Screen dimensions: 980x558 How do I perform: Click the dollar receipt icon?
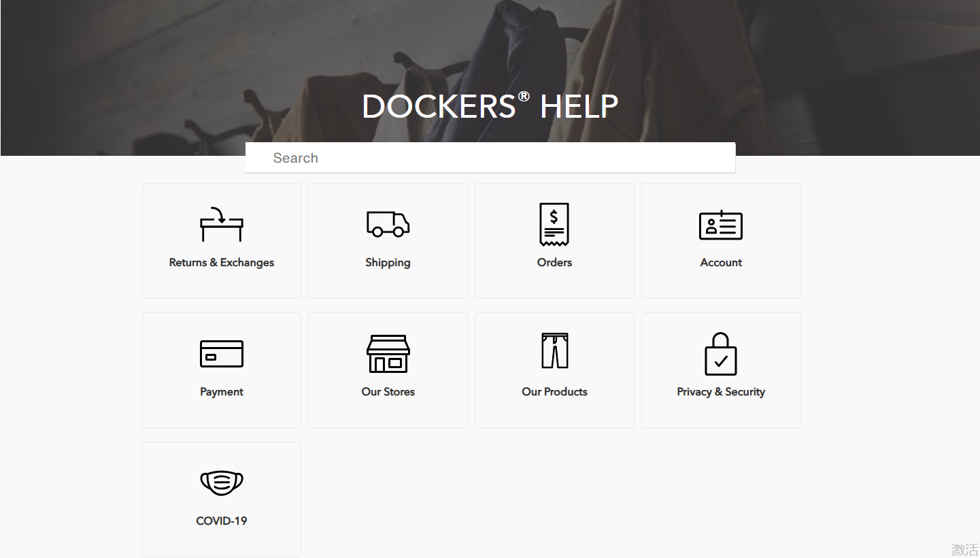click(x=554, y=224)
